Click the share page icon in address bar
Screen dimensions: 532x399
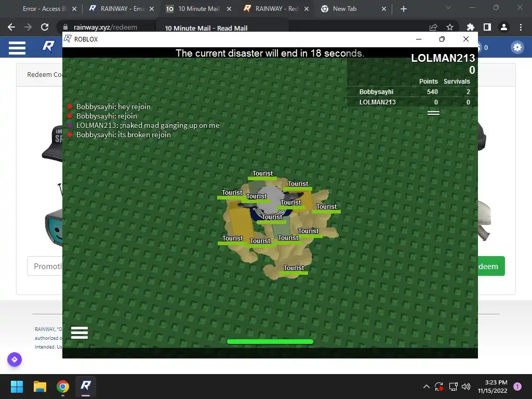(x=433, y=27)
